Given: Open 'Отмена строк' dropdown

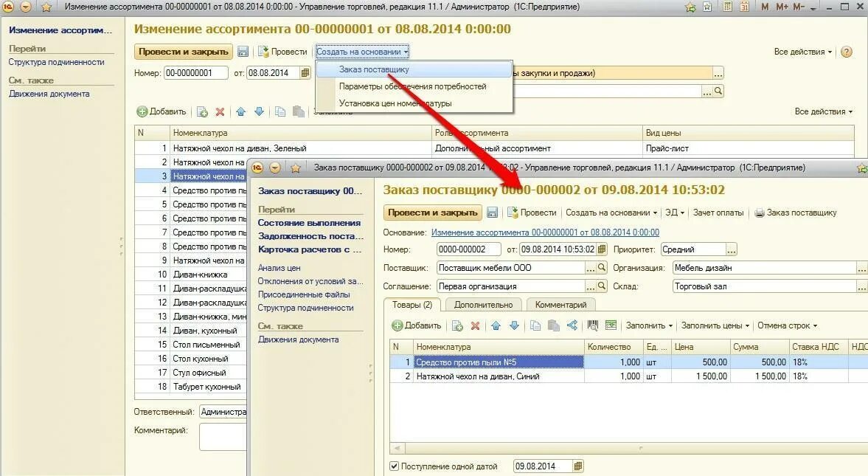Looking at the screenshot, I should point(787,326).
